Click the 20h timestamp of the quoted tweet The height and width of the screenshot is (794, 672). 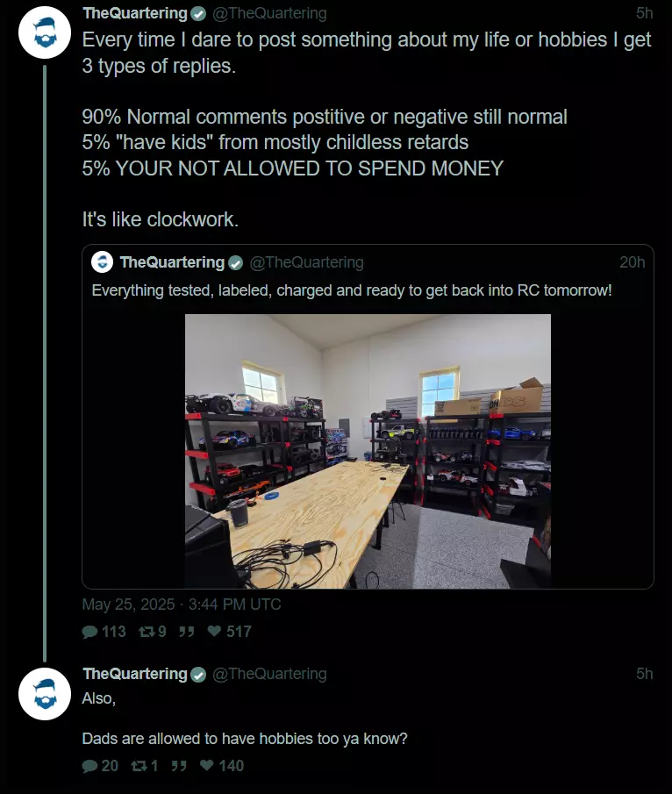pos(632,262)
